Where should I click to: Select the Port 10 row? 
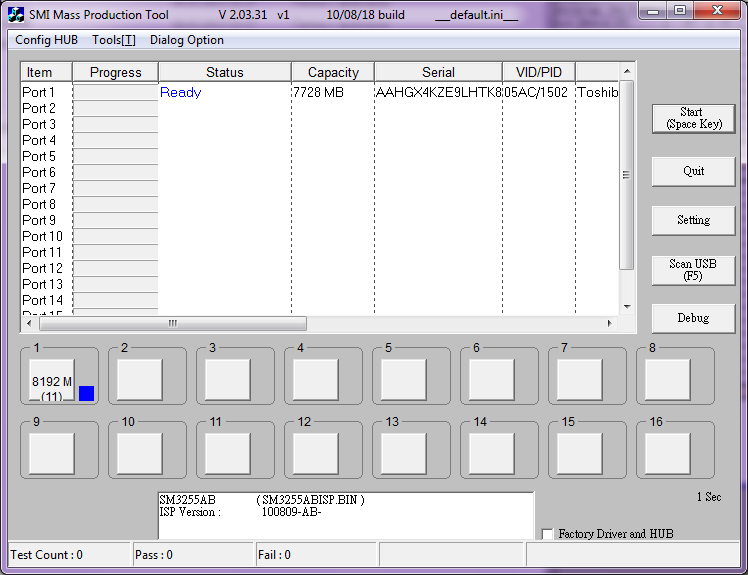point(320,236)
